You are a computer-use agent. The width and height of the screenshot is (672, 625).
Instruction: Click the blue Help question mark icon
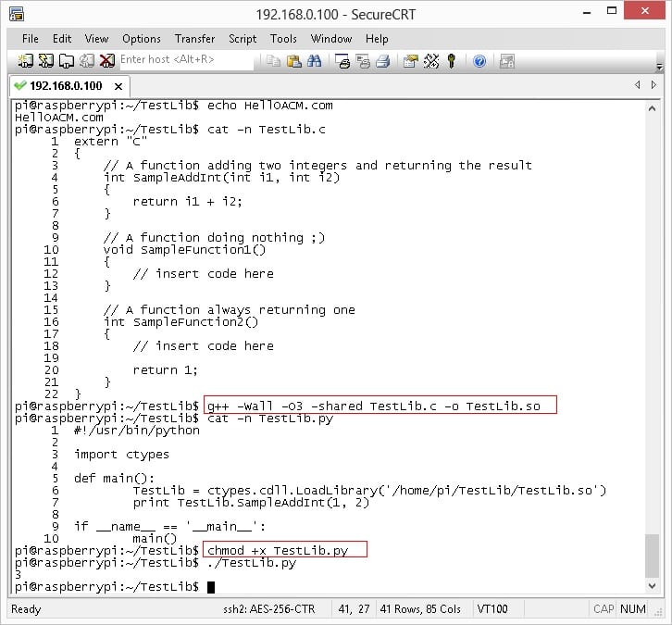[479, 61]
